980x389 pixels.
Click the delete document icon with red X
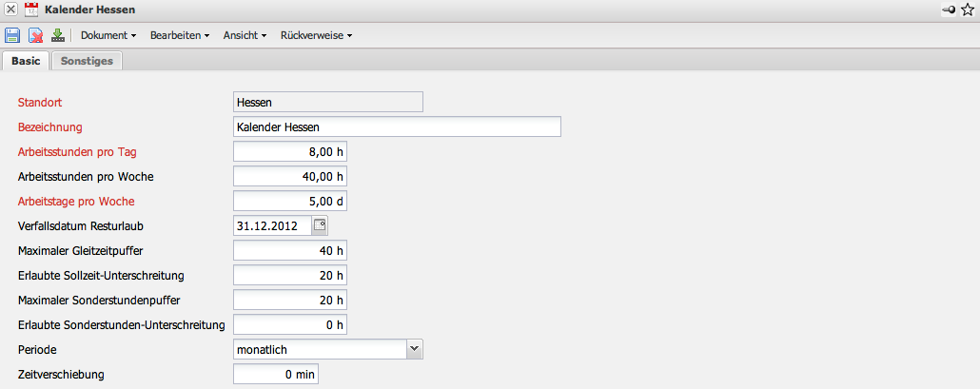(35, 36)
